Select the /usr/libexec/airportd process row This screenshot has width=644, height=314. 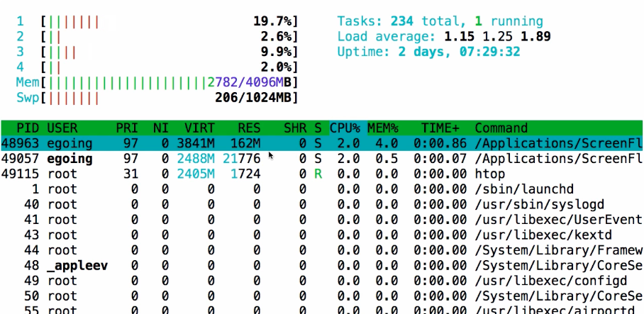[322, 309]
